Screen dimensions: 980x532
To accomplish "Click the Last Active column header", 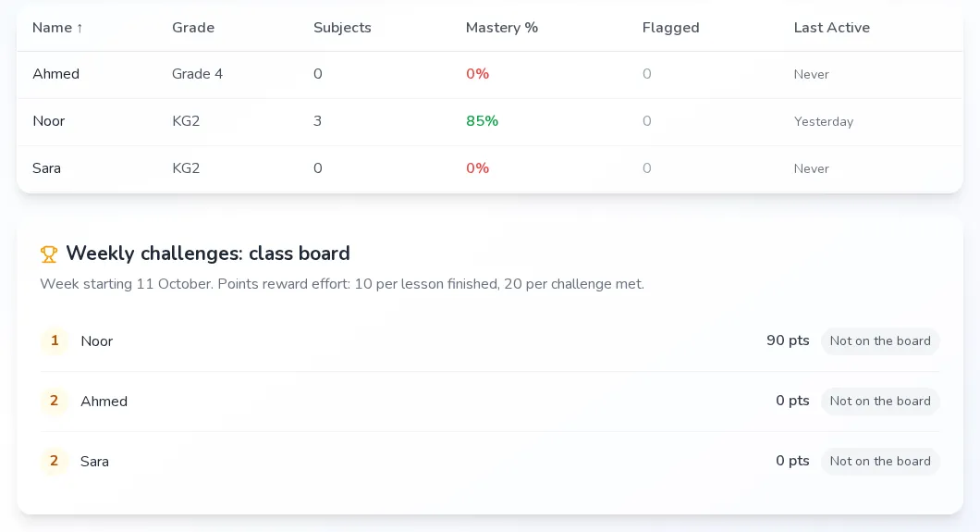I will pos(831,28).
